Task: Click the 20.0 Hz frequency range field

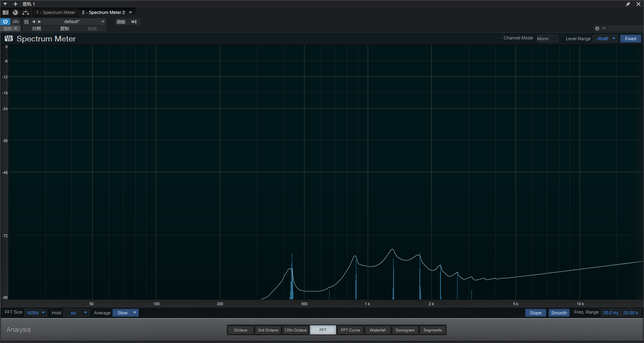Action: click(x=611, y=313)
